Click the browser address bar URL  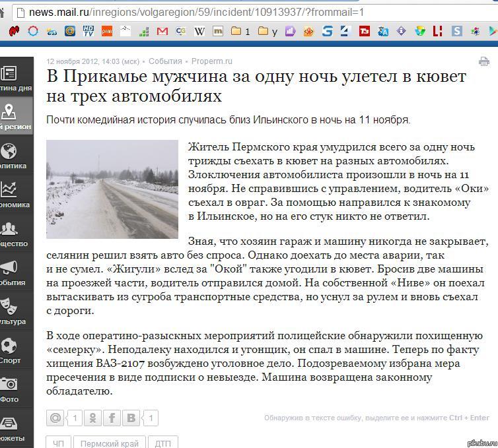click(x=196, y=13)
